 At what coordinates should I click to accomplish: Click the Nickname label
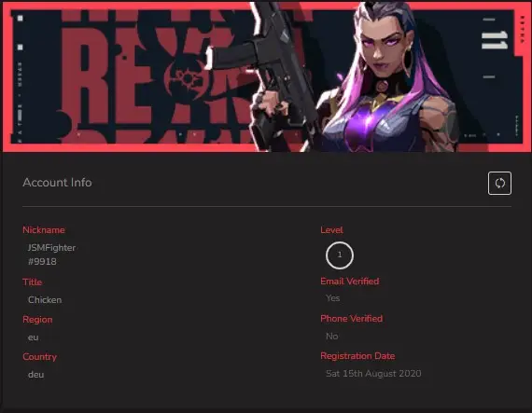(x=44, y=229)
